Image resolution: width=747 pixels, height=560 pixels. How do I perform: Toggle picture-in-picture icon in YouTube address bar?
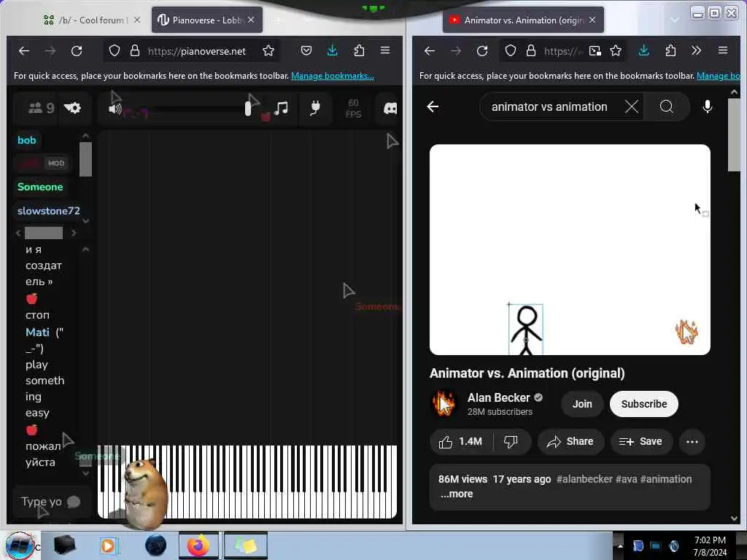tap(595, 51)
